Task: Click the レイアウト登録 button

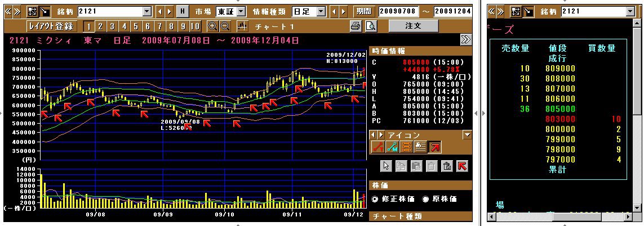Action: point(51,26)
